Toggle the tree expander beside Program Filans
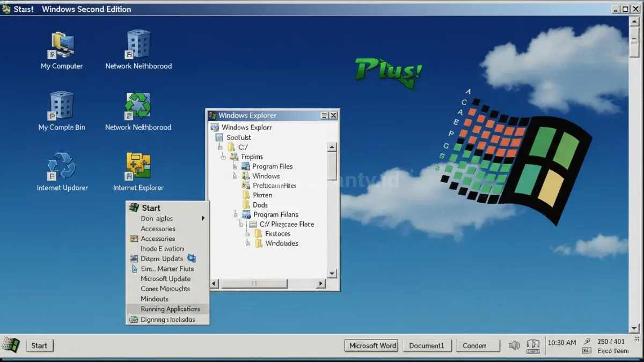 tap(236, 215)
